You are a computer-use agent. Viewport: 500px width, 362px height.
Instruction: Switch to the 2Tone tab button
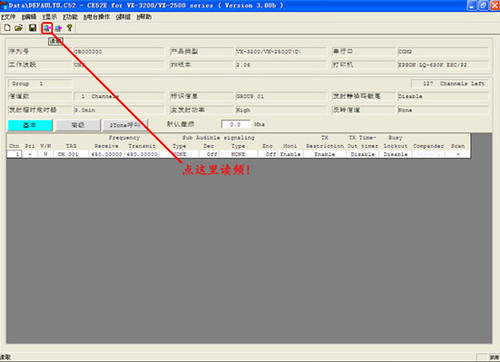point(125,125)
